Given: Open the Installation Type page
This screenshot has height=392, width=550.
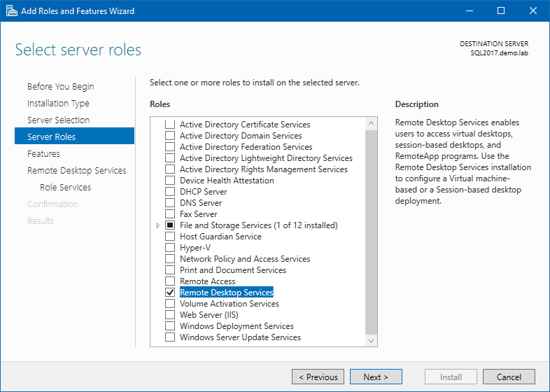Looking at the screenshot, I should point(58,104).
